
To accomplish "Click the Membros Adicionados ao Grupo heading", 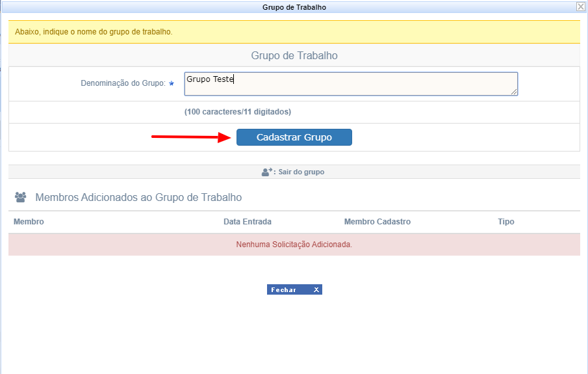I will (138, 197).
